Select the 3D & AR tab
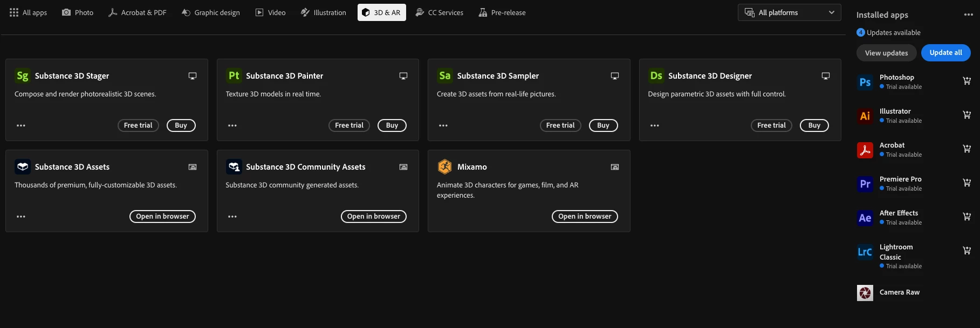 point(382,12)
